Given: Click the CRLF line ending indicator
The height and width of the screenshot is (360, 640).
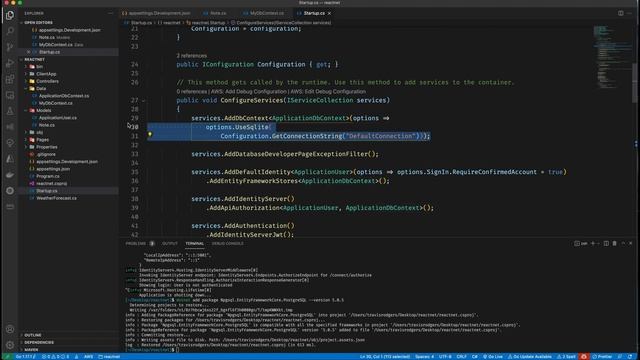Looking at the screenshot, I should point(462,357).
